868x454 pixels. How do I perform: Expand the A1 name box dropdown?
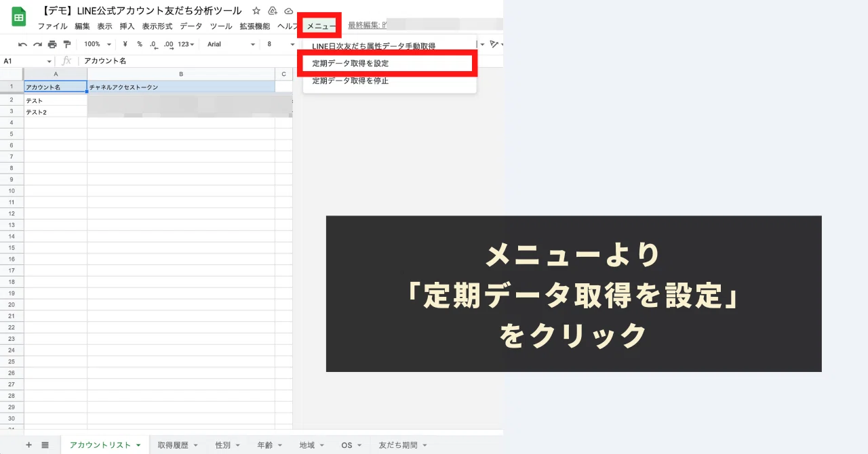[x=49, y=61]
